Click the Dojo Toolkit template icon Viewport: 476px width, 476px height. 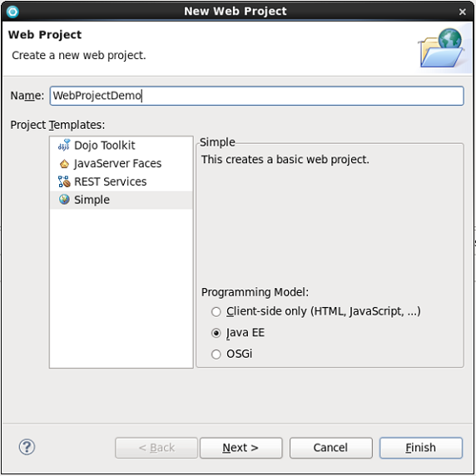coord(64,146)
